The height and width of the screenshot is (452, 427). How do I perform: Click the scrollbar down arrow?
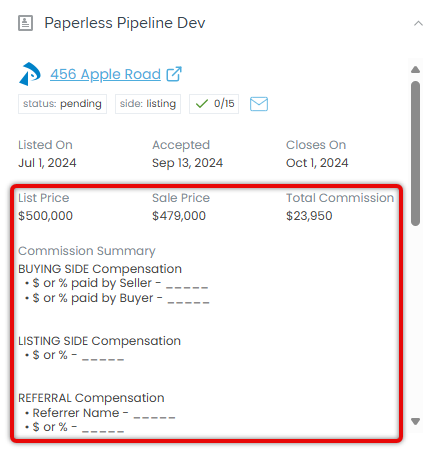[415, 422]
